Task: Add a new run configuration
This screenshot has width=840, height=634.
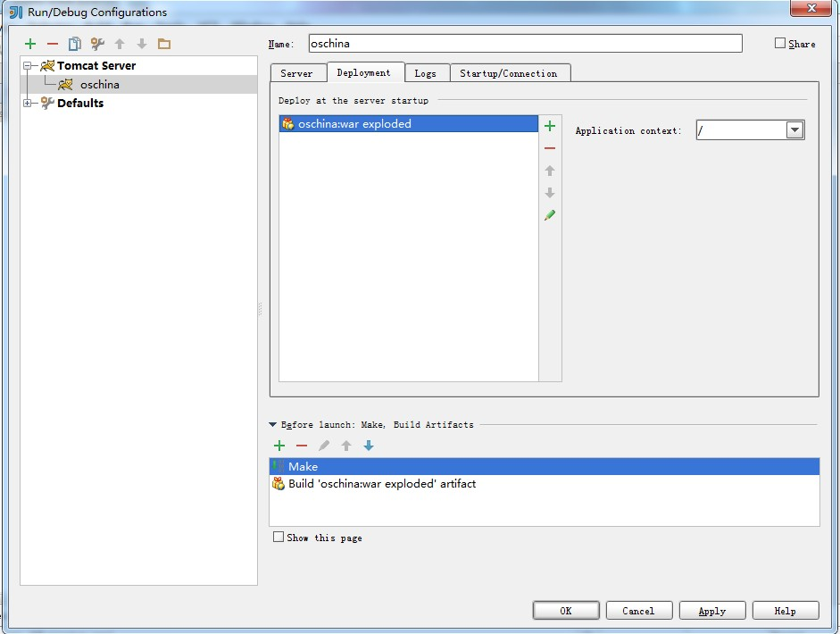Action: click(29, 43)
